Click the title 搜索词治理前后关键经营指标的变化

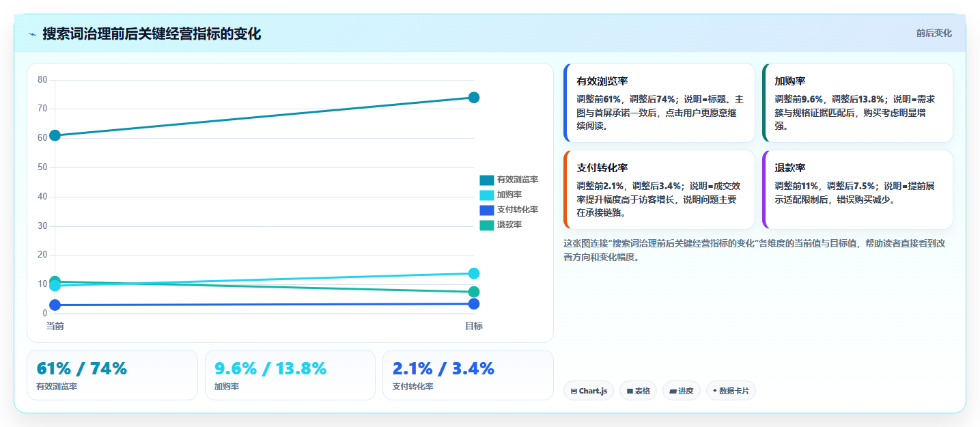pos(152,34)
